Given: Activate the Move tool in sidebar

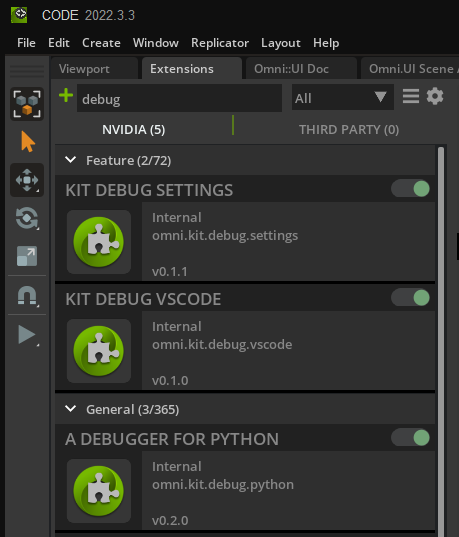Looking at the screenshot, I should [x=27, y=180].
